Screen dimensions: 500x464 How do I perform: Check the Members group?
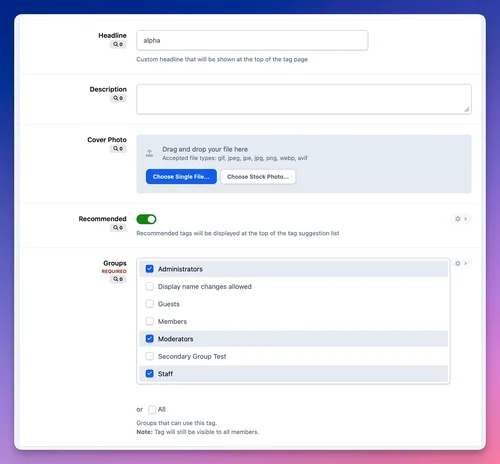[150, 321]
